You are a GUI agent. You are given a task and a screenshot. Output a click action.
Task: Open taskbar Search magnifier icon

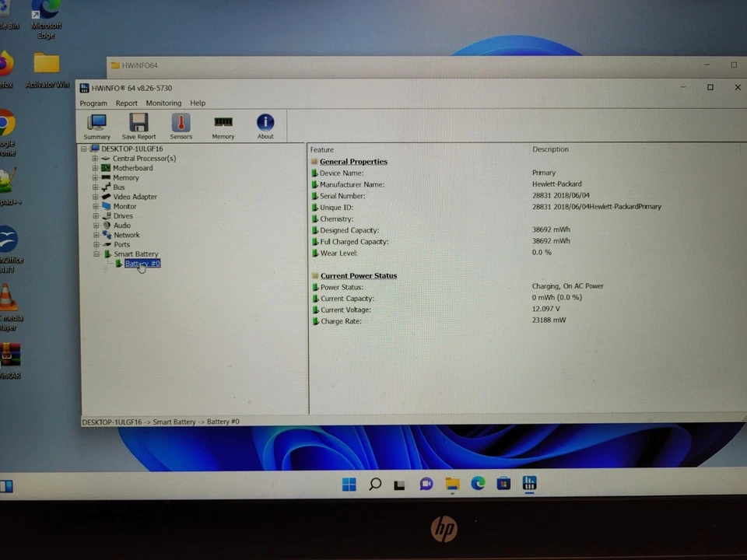point(375,485)
